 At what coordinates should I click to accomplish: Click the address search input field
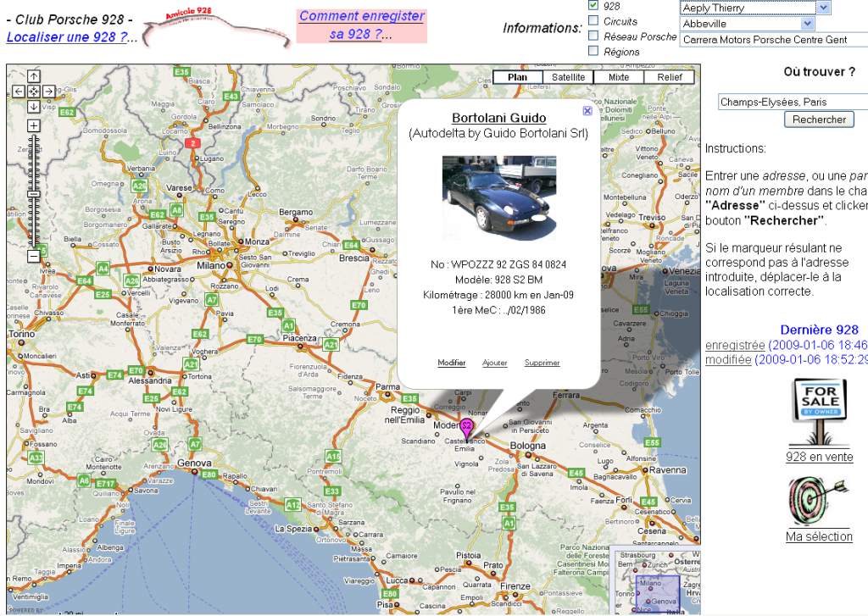793,102
